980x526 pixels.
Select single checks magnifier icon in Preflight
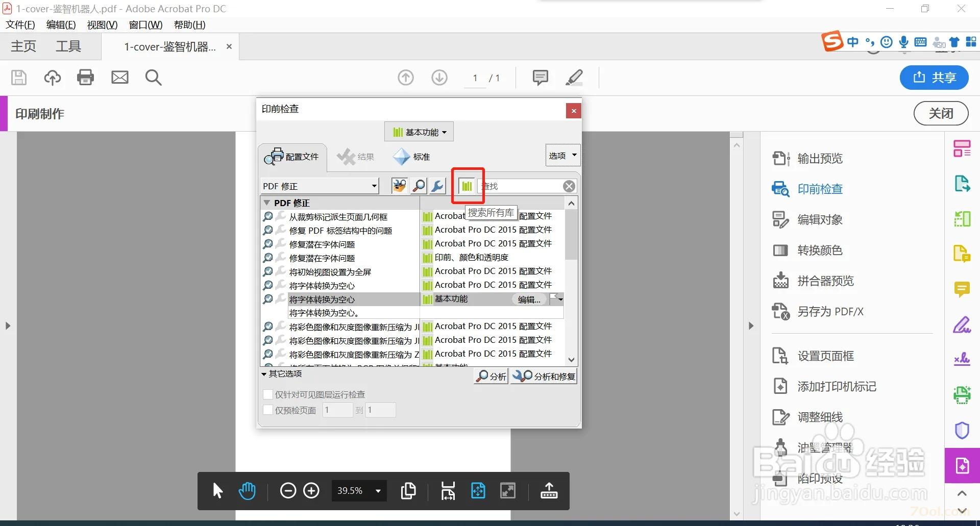(x=419, y=186)
